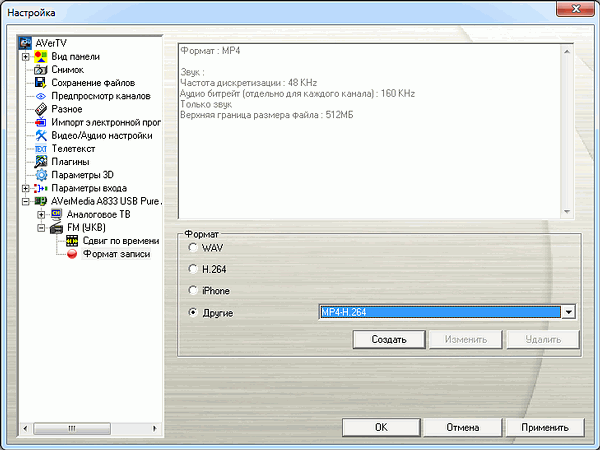Confirm settings with OK button
This screenshot has height=450, width=600.
381,427
